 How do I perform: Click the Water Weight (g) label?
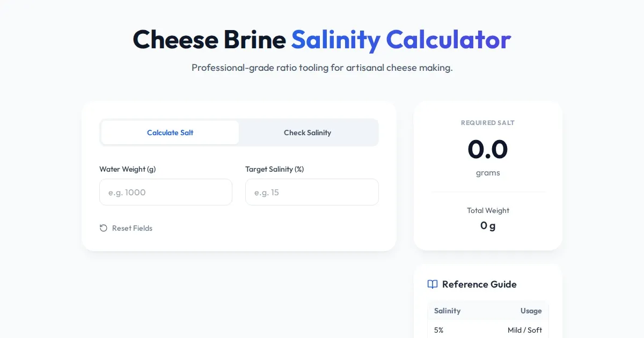(128, 169)
